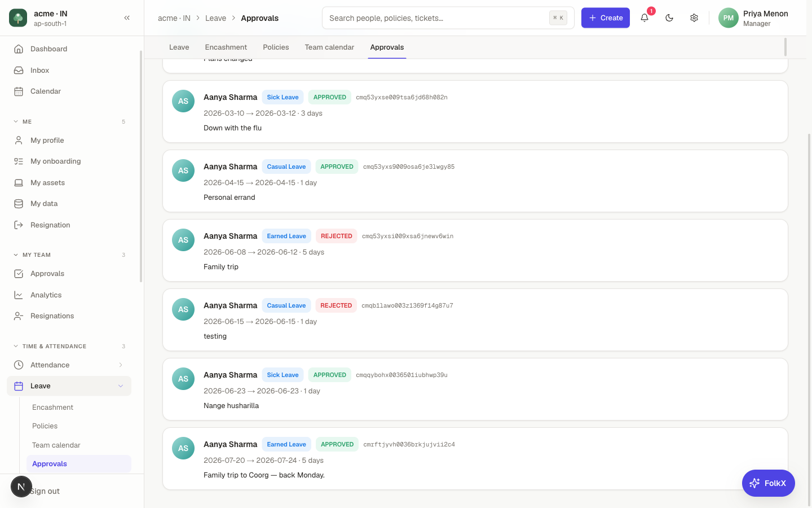Expand the Attendance submenu arrow
The image size is (812, 508).
tap(121, 365)
